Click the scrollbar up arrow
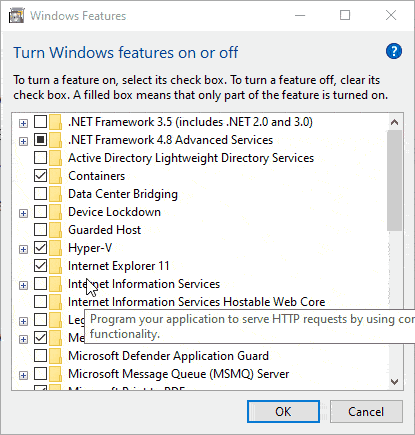 pyautogui.click(x=395, y=122)
